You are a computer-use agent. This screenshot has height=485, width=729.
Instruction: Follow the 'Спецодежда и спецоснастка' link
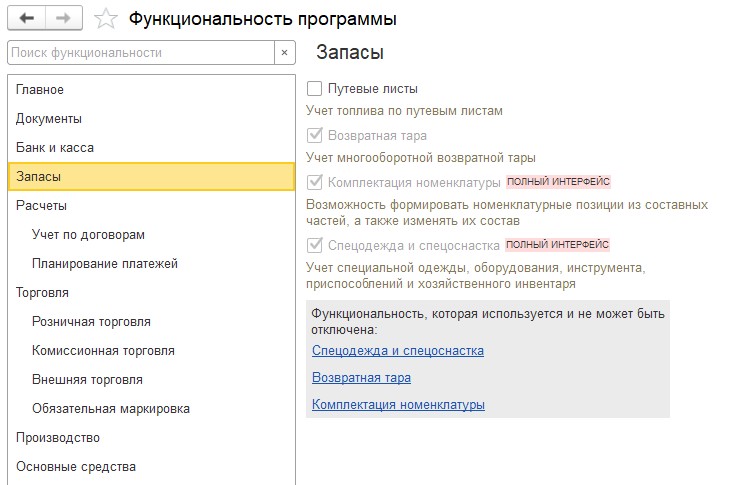tap(398, 351)
